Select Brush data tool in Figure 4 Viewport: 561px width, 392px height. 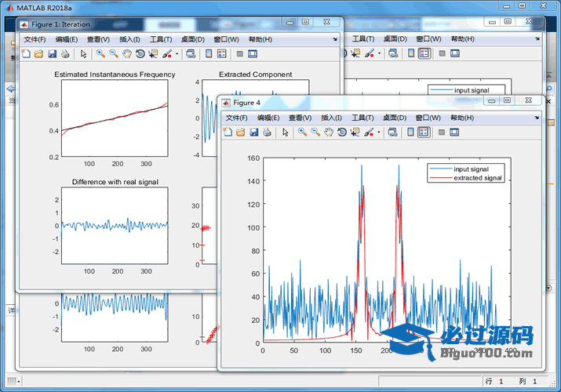369,132
